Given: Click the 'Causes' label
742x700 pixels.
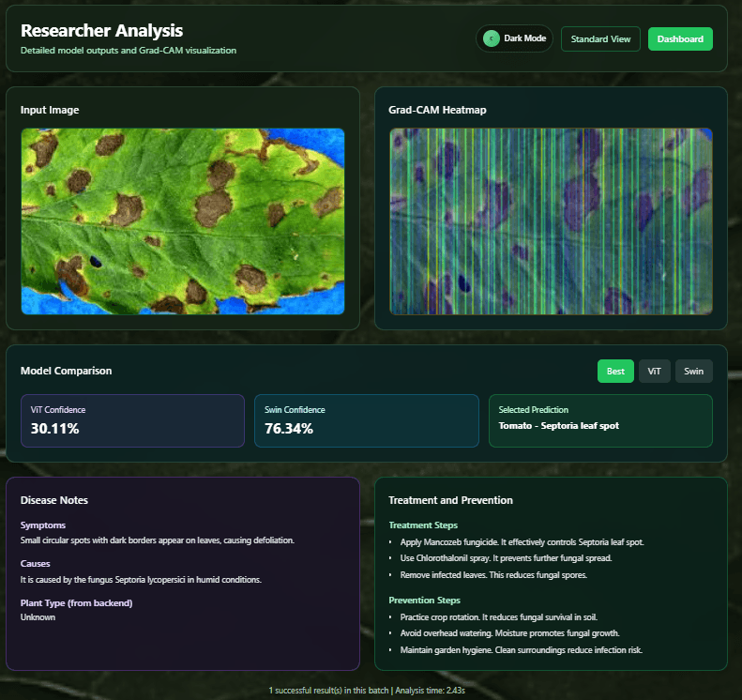Looking at the screenshot, I should tap(35, 564).
